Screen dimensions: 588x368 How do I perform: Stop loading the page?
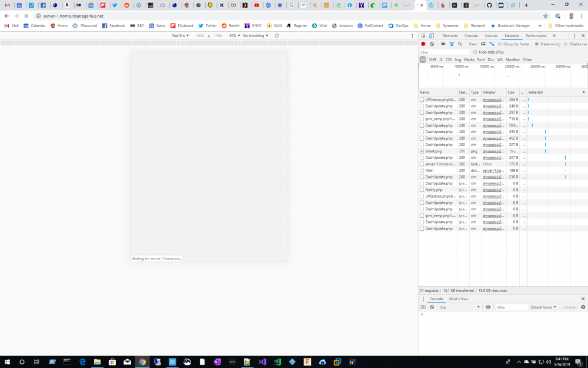click(x=26, y=16)
